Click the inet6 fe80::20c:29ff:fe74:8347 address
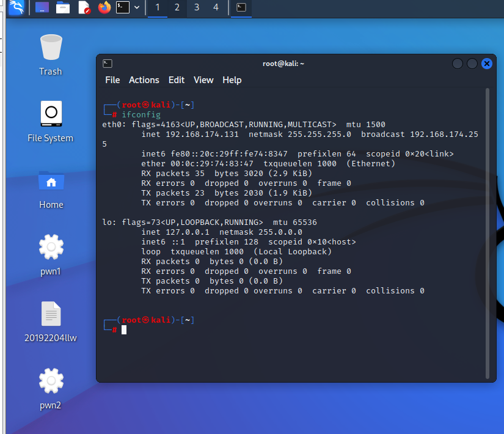 229,154
